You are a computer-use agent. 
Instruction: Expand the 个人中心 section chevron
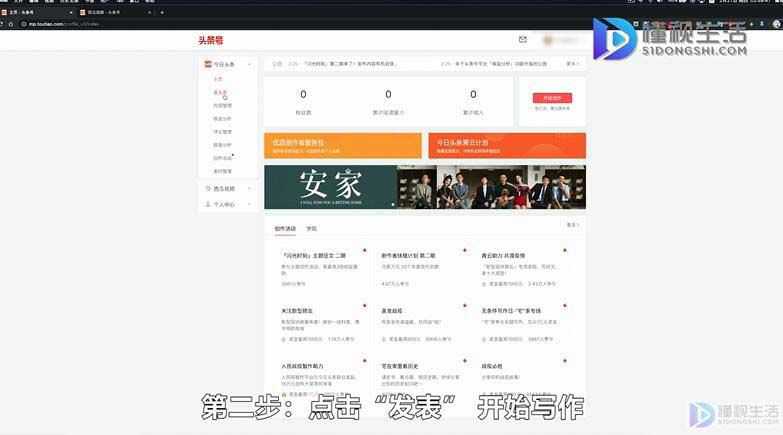[x=249, y=205]
